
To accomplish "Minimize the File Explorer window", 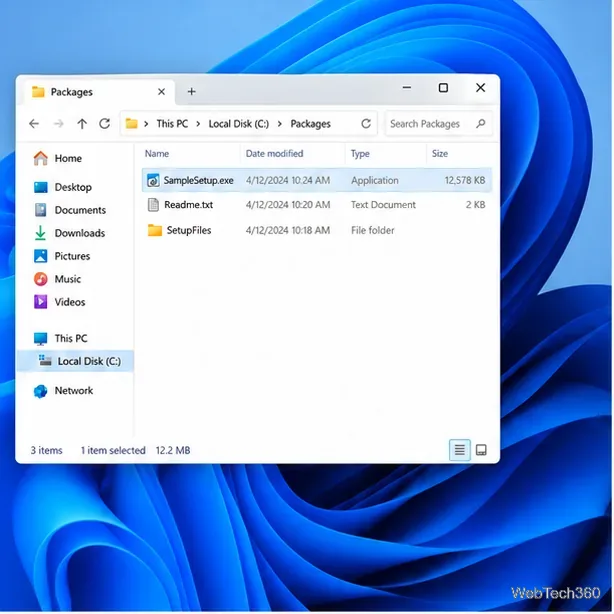I will 407,88.
